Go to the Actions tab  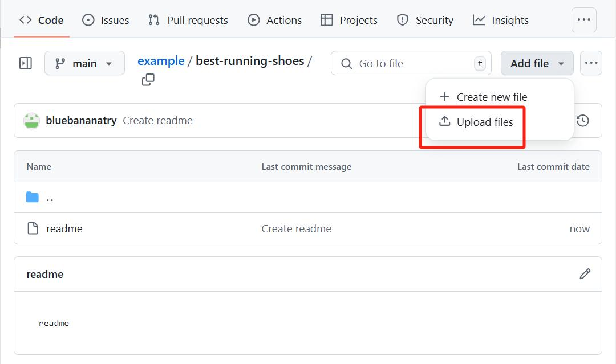pyautogui.click(x=274, y=20)
